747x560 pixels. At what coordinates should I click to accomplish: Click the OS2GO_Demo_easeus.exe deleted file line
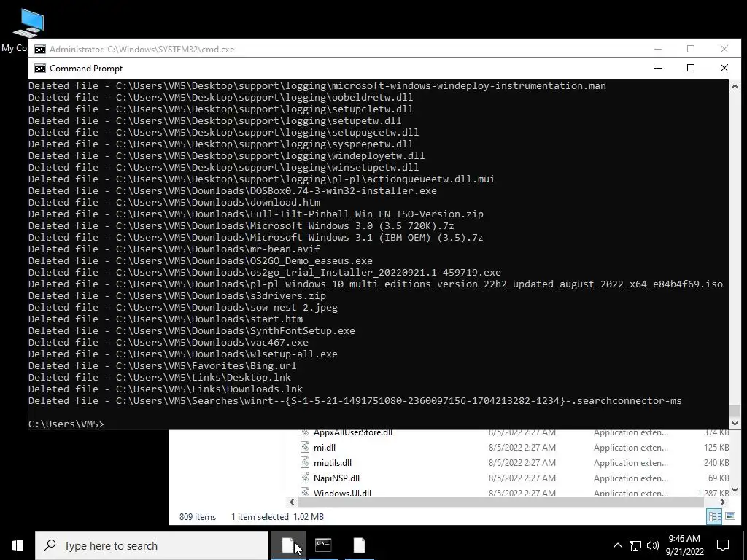point(201,260)
